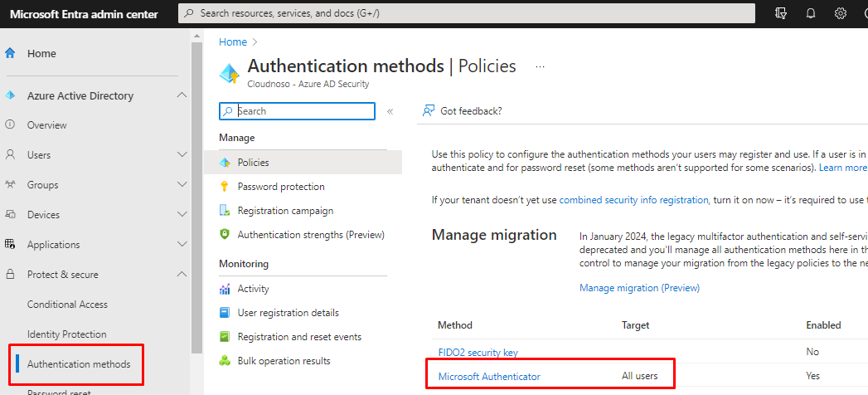Select Registration campaign menu item
The height and width of the screenshot is (395, 868).
click(x=285, y=211)
